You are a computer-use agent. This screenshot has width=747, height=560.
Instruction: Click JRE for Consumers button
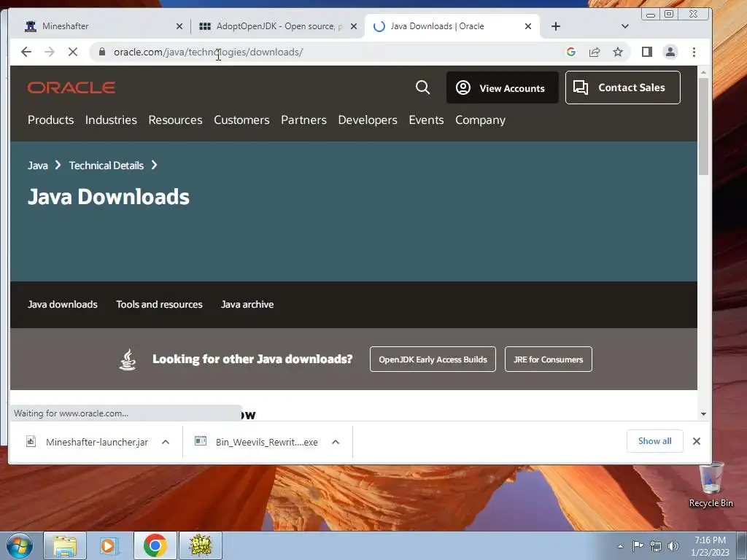tap(549, 359)
